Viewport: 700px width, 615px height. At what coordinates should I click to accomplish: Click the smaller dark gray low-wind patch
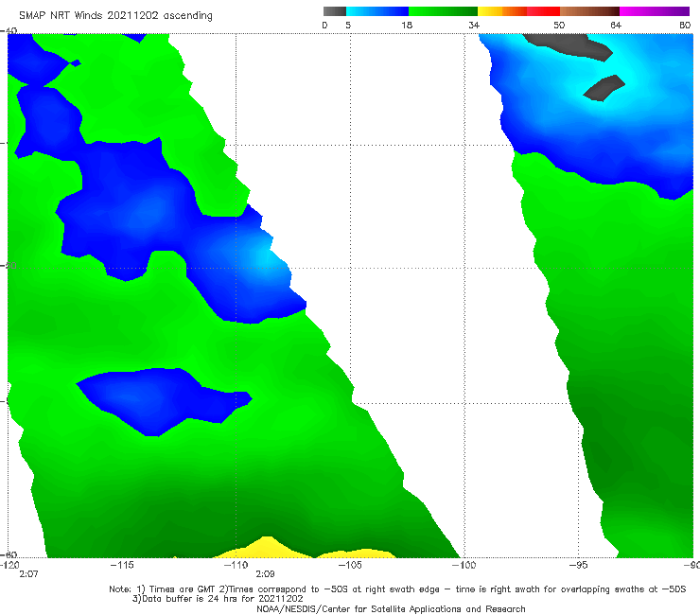click(x=604, y=88)
